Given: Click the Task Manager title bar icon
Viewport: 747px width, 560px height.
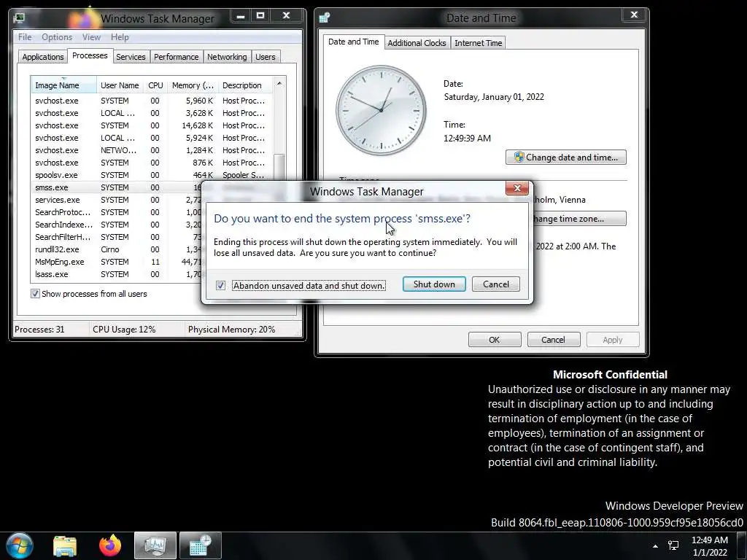Looking at the screenshot, I should tap(20, 18).
